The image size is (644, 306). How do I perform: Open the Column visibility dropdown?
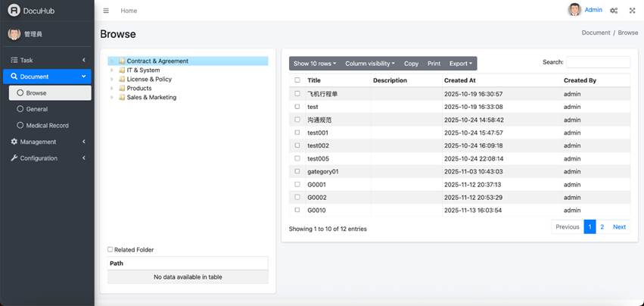(x=369, y=64)
